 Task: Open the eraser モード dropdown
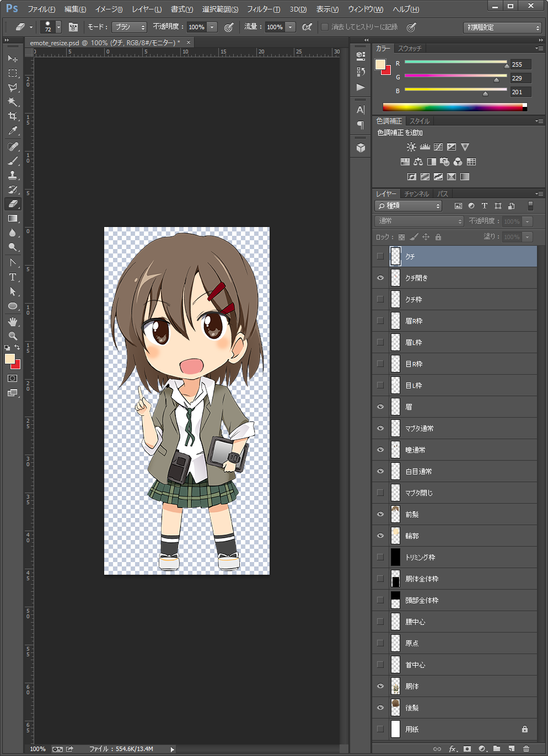[x=129, y=27]
